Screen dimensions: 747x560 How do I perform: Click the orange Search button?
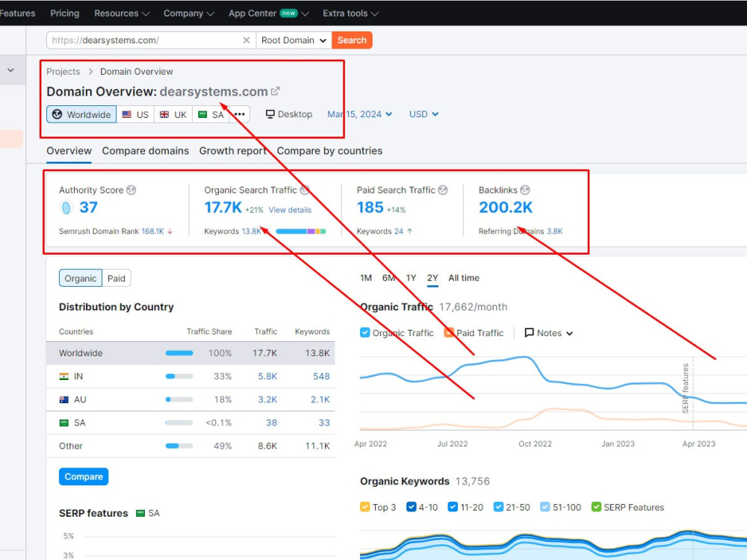(352, 40)
